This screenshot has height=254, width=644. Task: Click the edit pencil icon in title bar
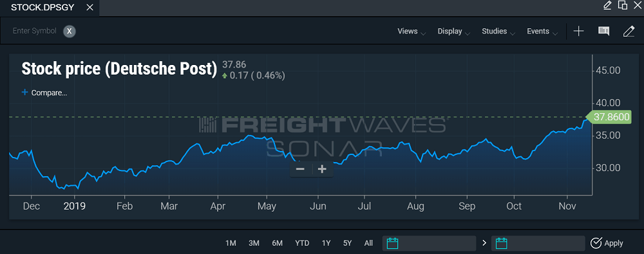[x=607, y=5]
